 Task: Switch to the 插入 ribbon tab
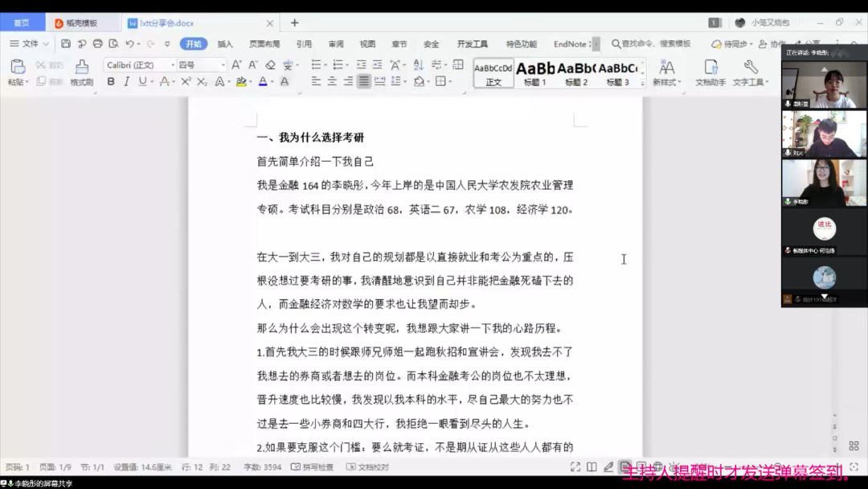click(225, 44)
